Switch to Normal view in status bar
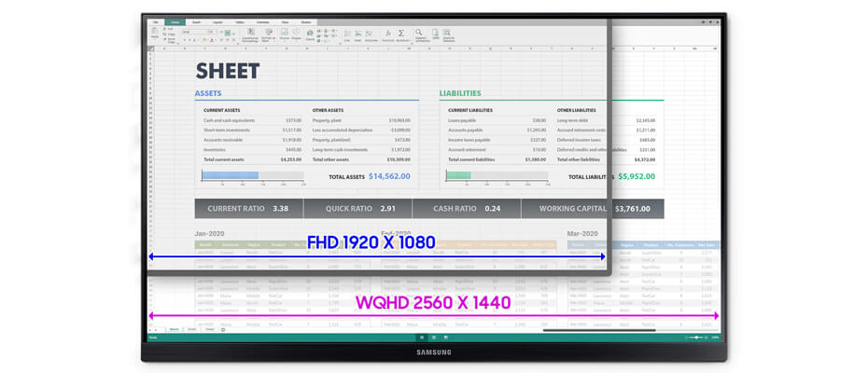Viewport: 868px width, 373px height. pyautogui.click(x=422, y=337)
